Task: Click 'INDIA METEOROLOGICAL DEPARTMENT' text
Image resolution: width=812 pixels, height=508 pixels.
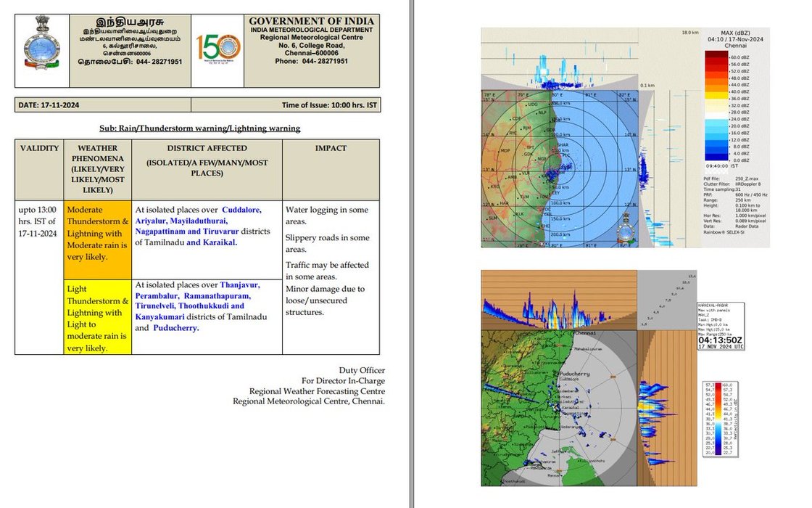Action: click(x=311, y=30)
